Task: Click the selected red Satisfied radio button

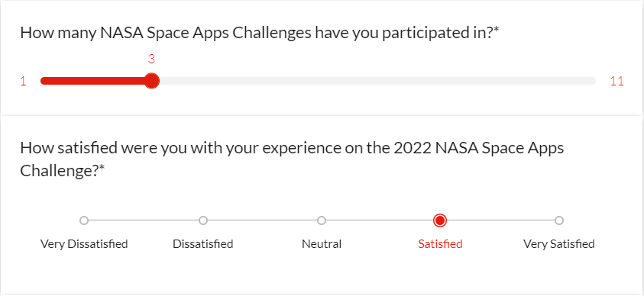Action: click(x=440, y=220)
